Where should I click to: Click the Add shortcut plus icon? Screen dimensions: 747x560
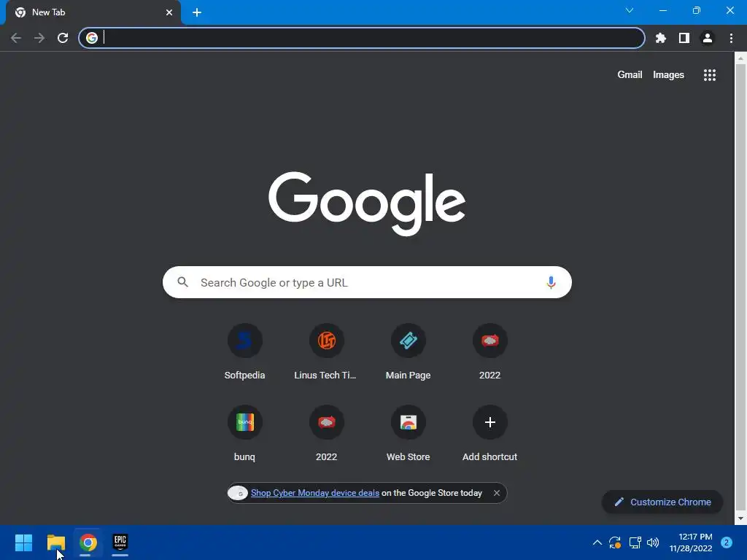pyautogui.click(x=489, y=422)
